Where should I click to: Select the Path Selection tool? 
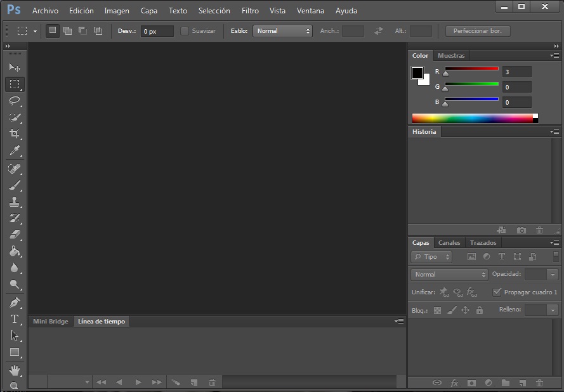(15, 336)
